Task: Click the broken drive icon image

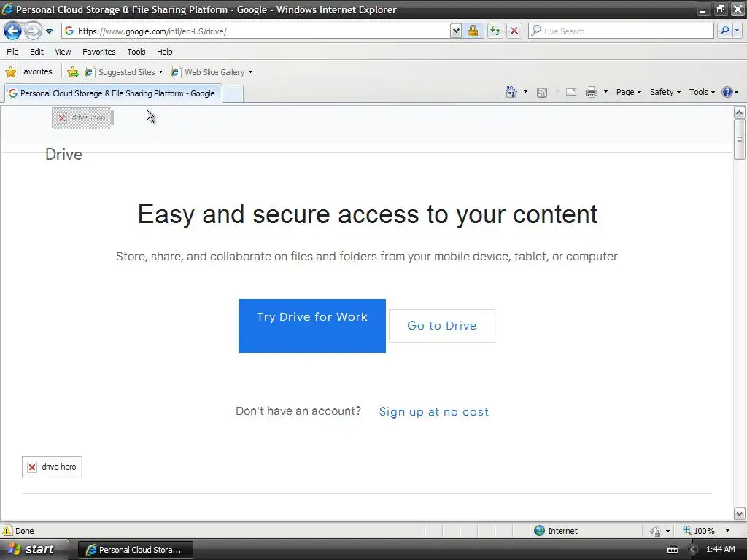Action: [x=82, y=118]
